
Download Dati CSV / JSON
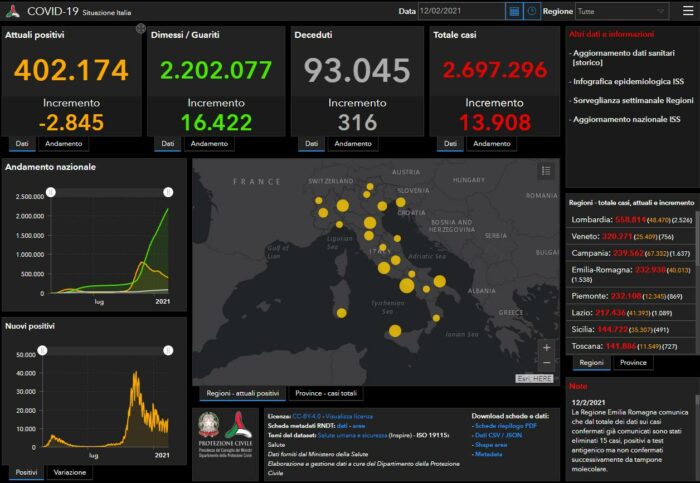point(498,435)
